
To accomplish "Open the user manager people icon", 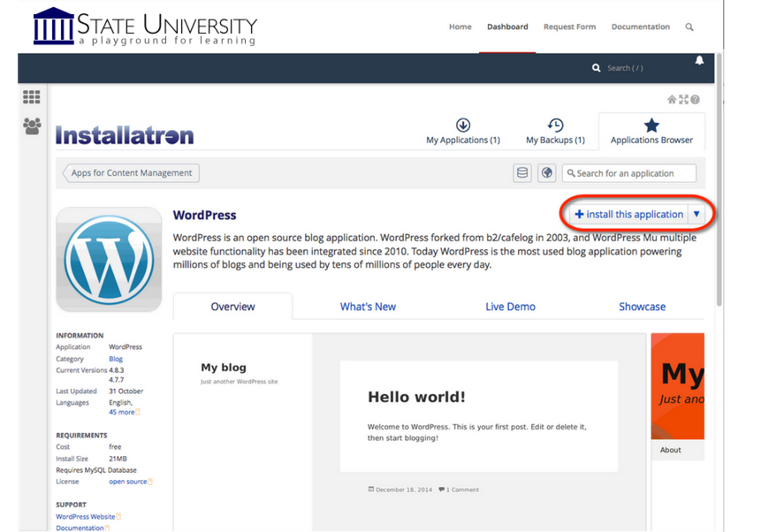I will tap(32, 126).
